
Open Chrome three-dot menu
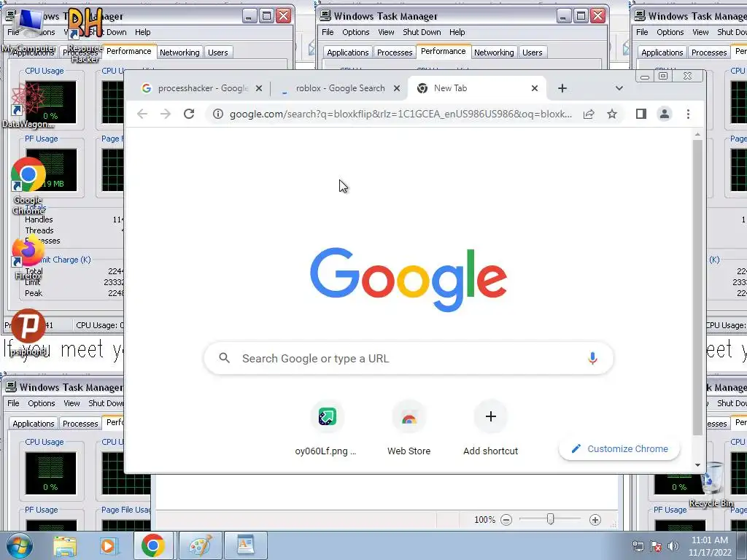point(688,114)
